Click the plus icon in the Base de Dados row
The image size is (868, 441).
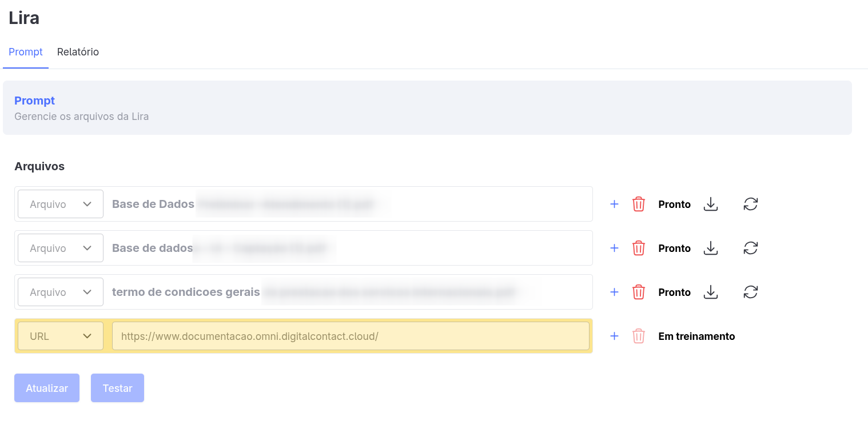point(614,204)
